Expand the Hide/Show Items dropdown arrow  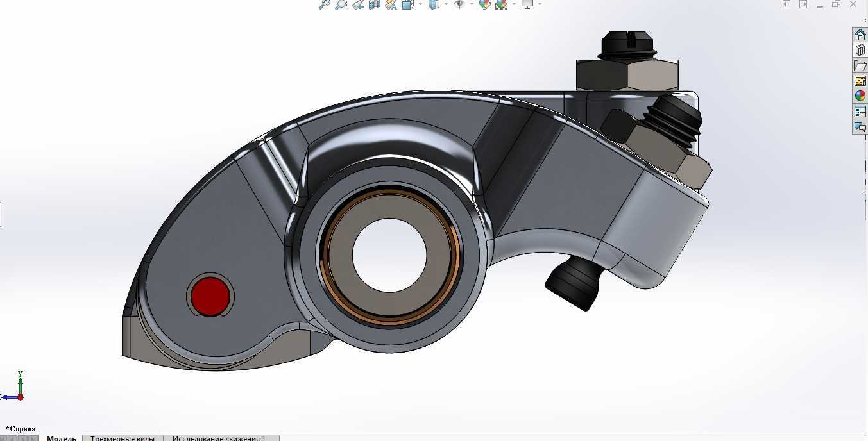[472, 4]
